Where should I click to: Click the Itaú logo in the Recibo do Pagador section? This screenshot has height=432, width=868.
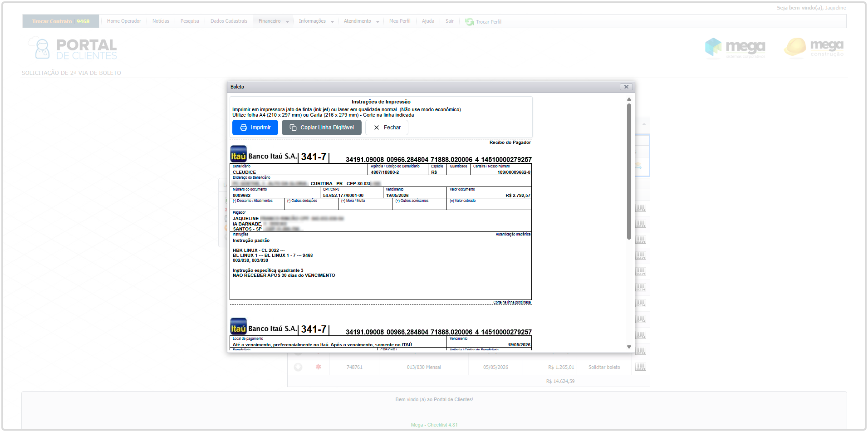point(238,154)
